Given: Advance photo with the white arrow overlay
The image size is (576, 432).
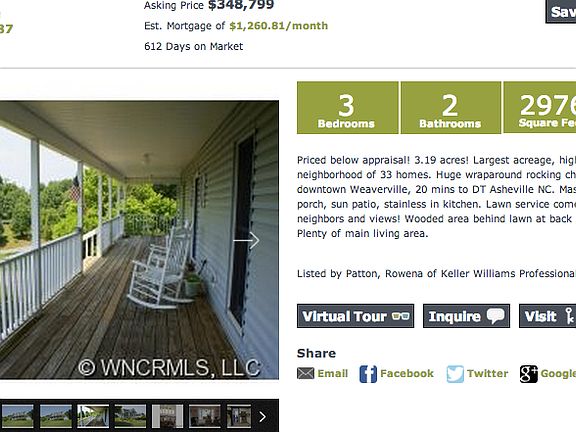Looking at the screenshot, I should coord(246,241).
